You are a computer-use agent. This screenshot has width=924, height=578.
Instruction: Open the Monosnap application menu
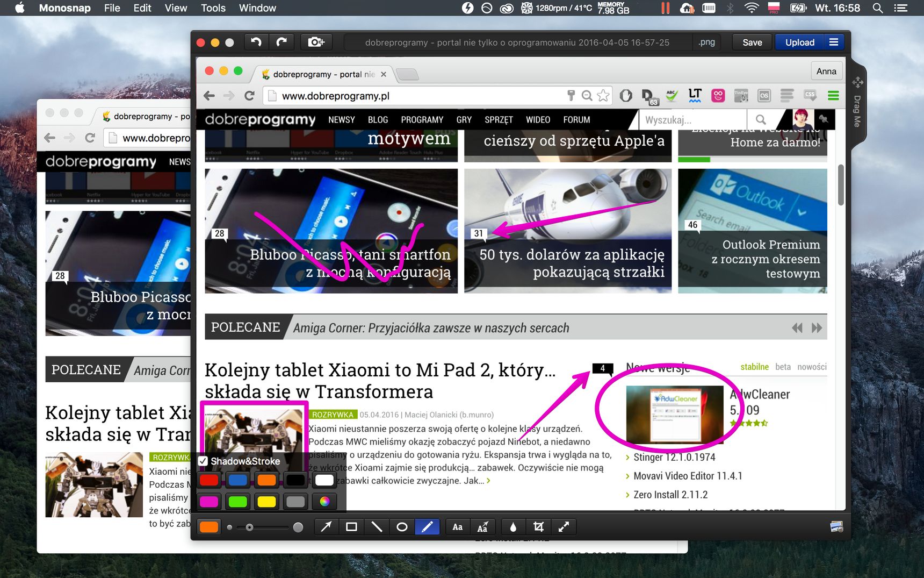(64, 8)
